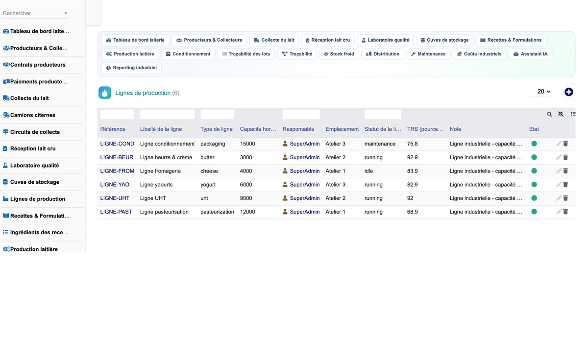588x364 pixels.
Task: Open the Rechercher dropdown in sidebar
Action: click(35, 13)
